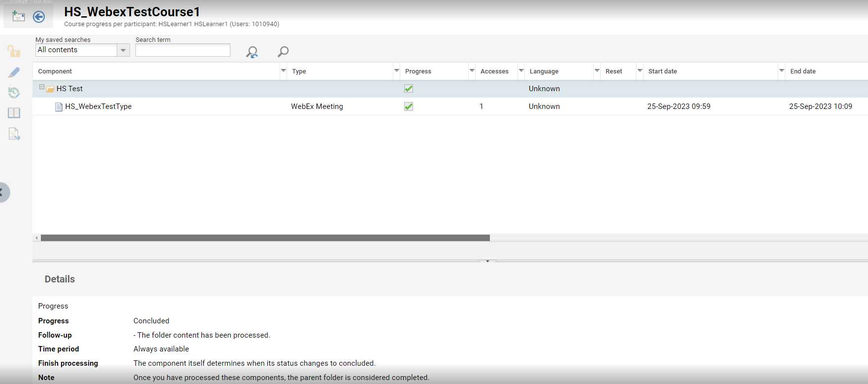Viewport: 868px width, 384px height.
Task: Click the Start date column header
Action: tap(662, 71)
